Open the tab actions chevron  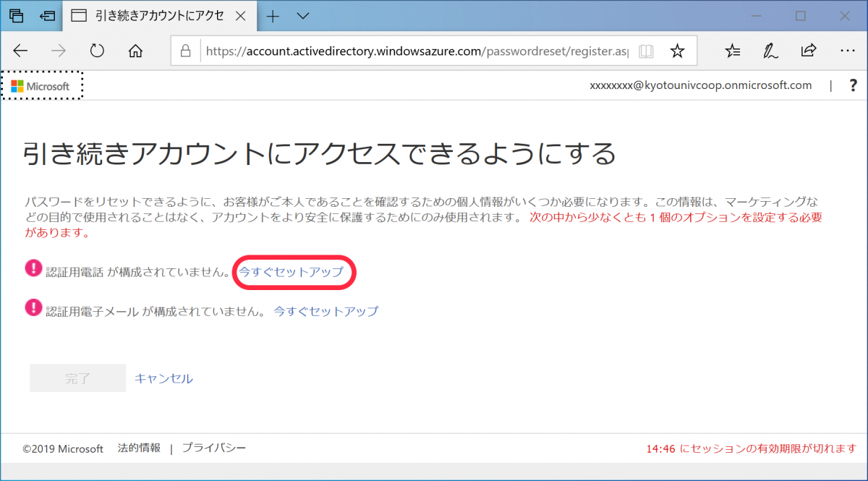(x=302, y=16)
